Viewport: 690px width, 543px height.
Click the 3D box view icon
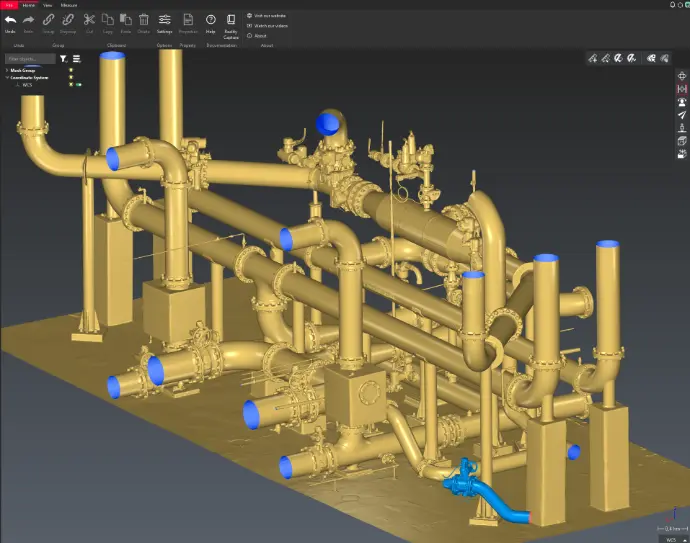click(x=682, y=141)
